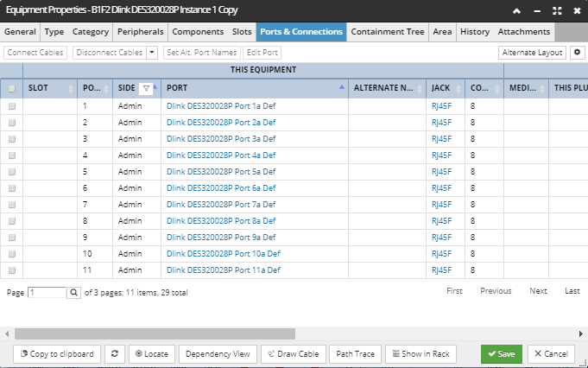Click Set Alt. Port Names button
The width and height of the screenshot is (588, 368).
tap(202, 53)
